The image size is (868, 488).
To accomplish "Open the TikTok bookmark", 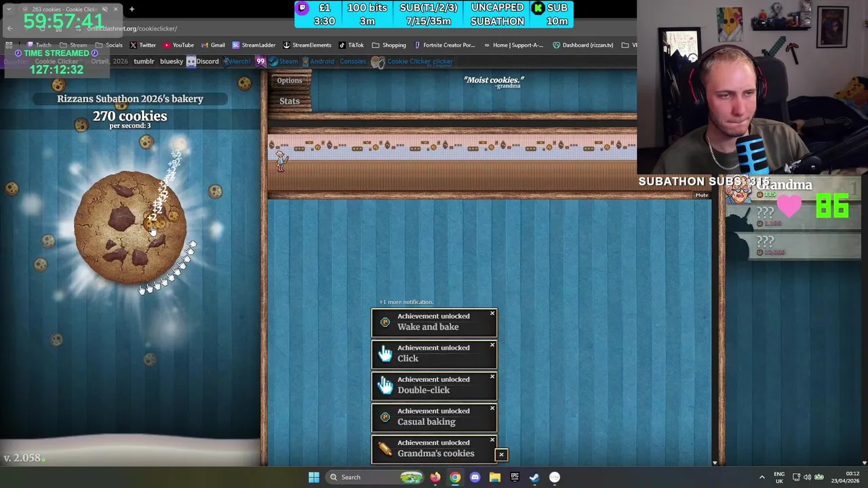I will point(351,45).
